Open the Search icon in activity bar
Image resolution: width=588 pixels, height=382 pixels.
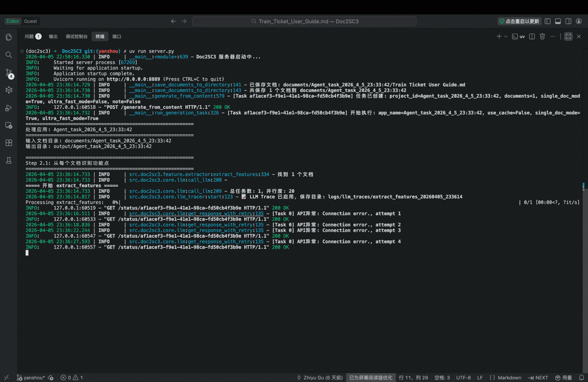(x=9, y=55)
